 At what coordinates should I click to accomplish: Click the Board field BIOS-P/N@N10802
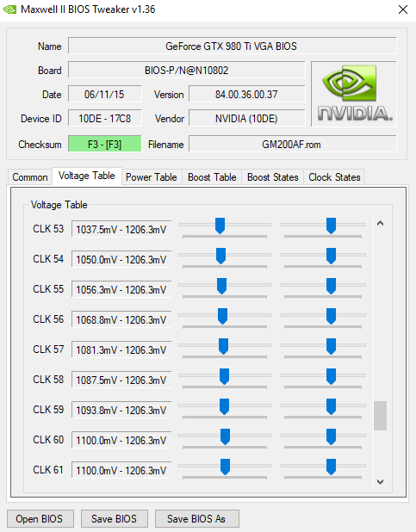pyautogui.click(x=186, y=71)
